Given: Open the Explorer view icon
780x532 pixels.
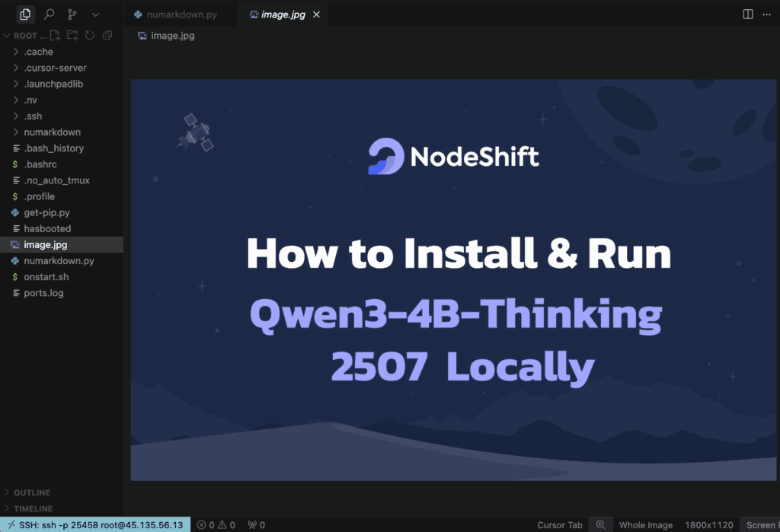Looking at the screenshot, I should coord(25,14).
